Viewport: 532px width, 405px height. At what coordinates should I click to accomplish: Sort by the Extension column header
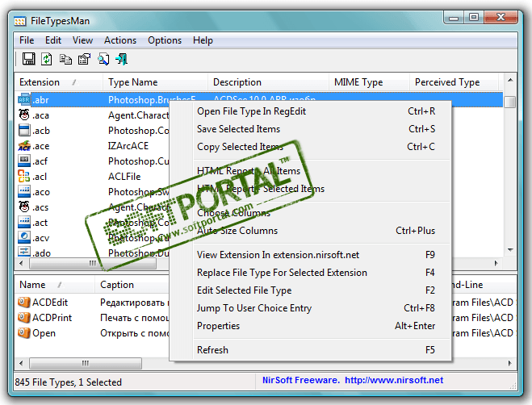(59, 82)
